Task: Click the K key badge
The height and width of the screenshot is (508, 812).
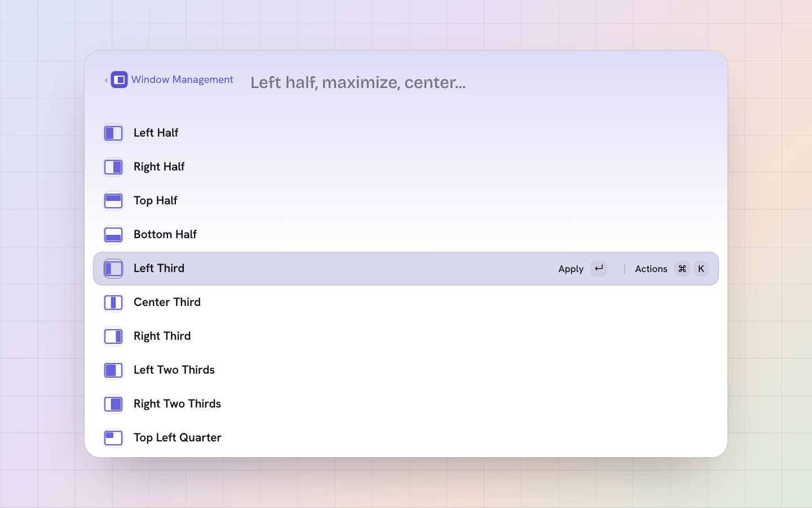Action: [x=701, y=269]
